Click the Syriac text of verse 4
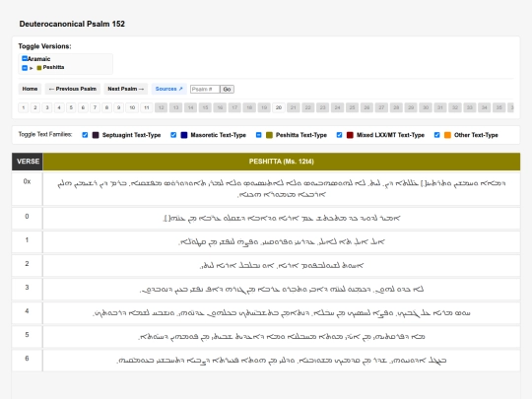 point(281,313)
